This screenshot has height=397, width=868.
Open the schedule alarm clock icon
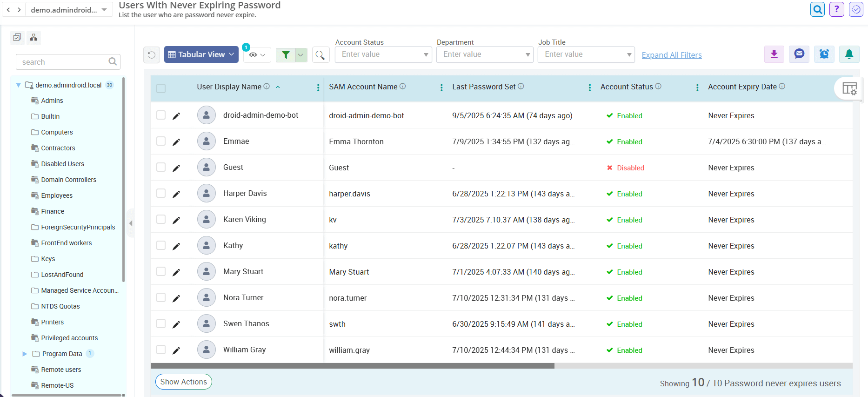point(824,54)
